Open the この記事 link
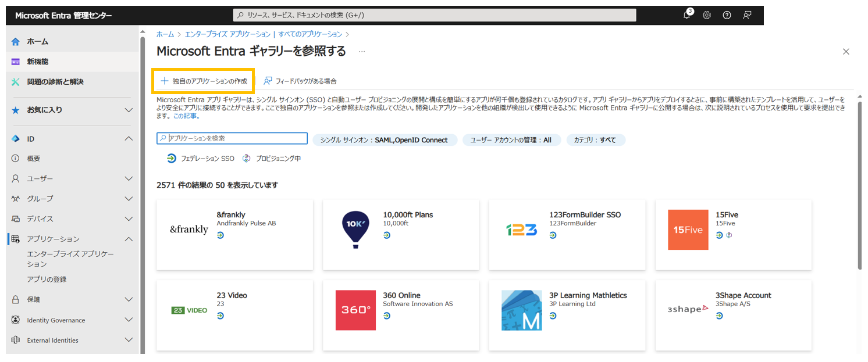Screen dimensions: 868x362 [186, 116]
